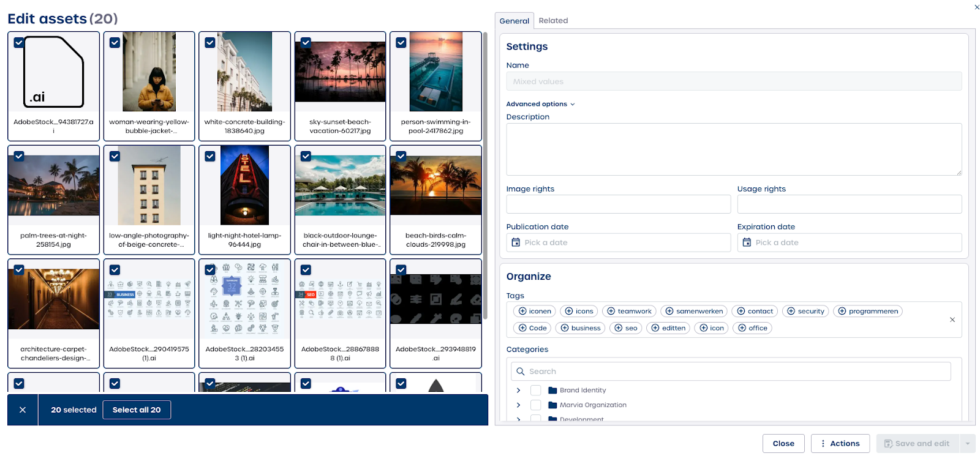Deselect all using X in selection bar

click(23, 410)
